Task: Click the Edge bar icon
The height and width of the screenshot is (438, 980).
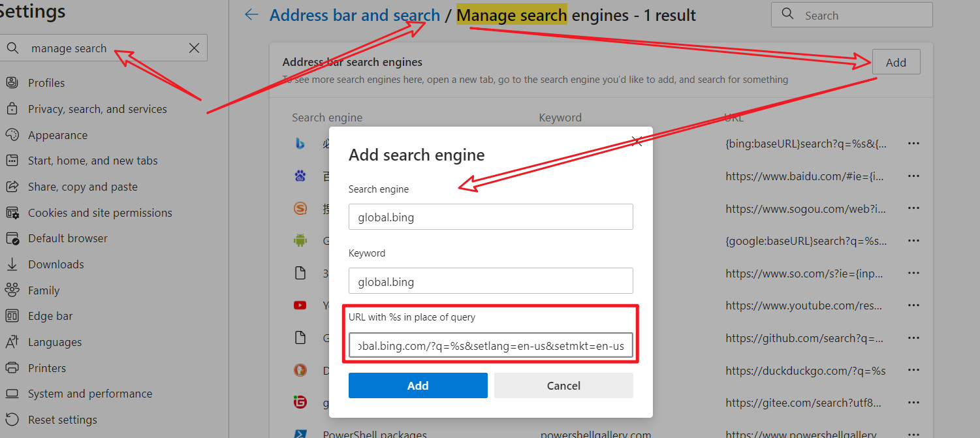Action: pyautogui.click(x=12, y=316)
